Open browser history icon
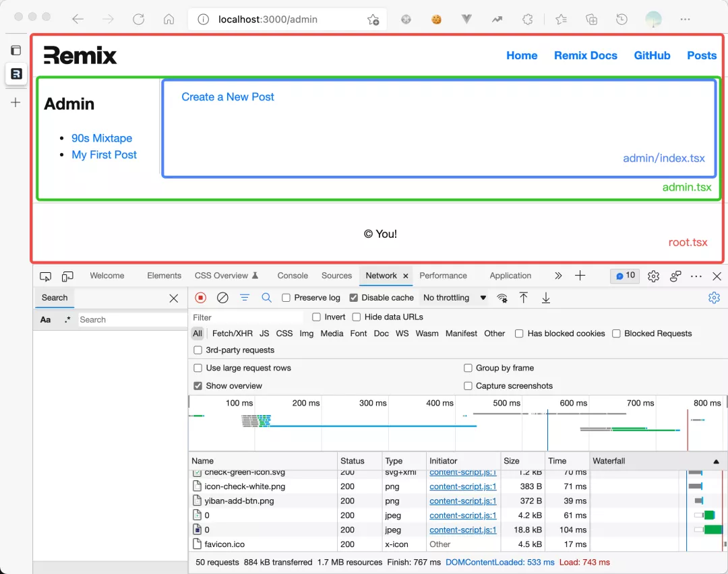 point(621,19)
